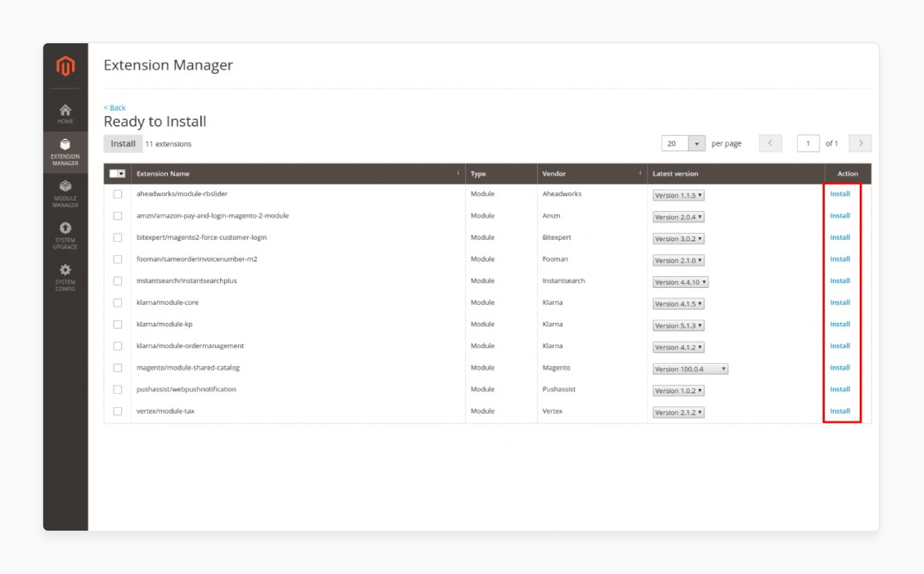
Task: Open System Upgrade in the sidebar
Action: (x=65, y=236)
